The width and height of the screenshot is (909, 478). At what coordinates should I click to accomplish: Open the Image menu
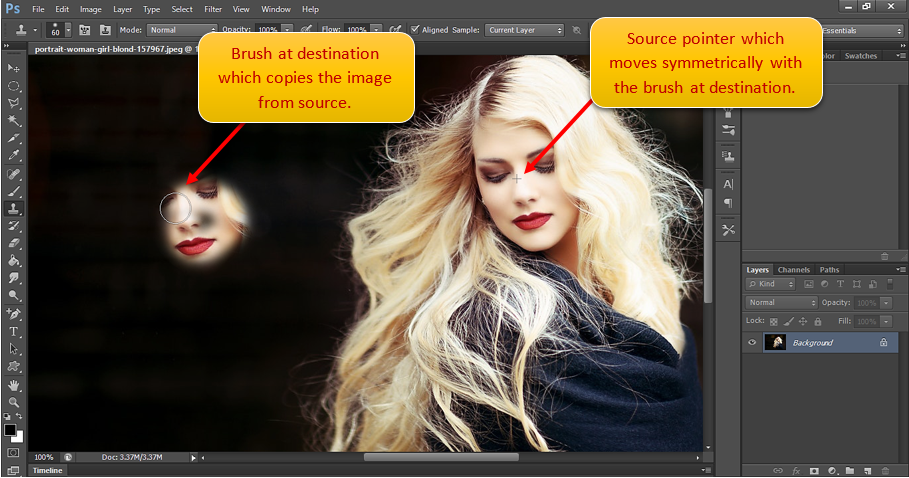pyautogui.click(x=90, y=9)
